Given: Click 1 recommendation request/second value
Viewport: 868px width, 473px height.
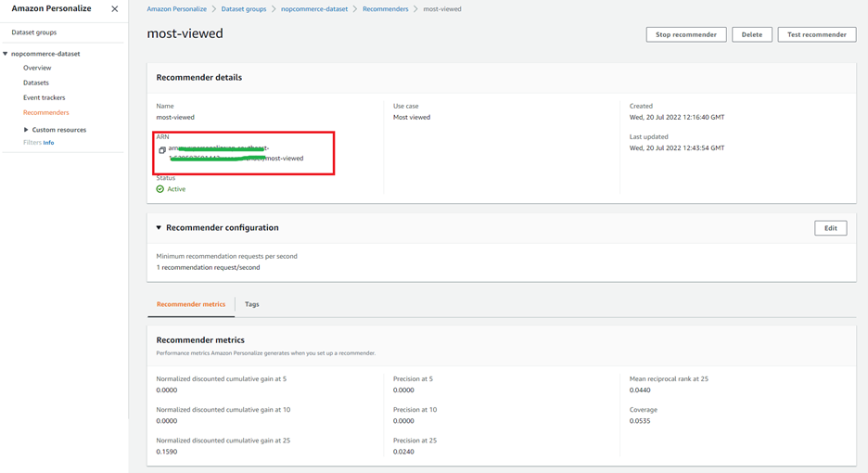Looking at the screenshot, I should point(208,267).
